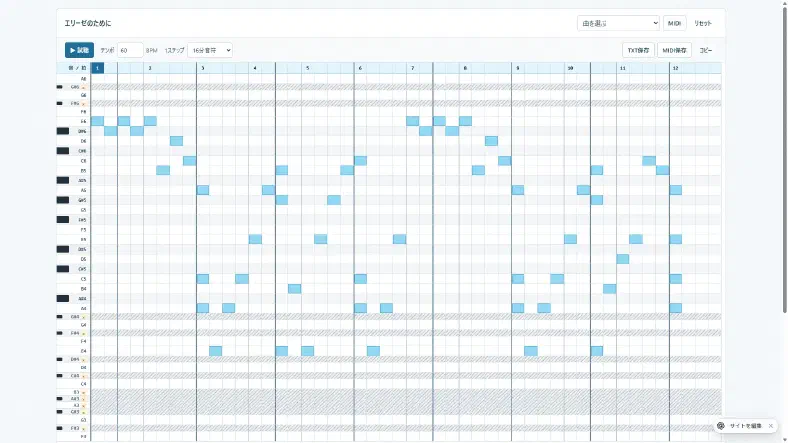788x443 pixels.
Task: Toggle the x marker on F#3 row
Action: 84,429
